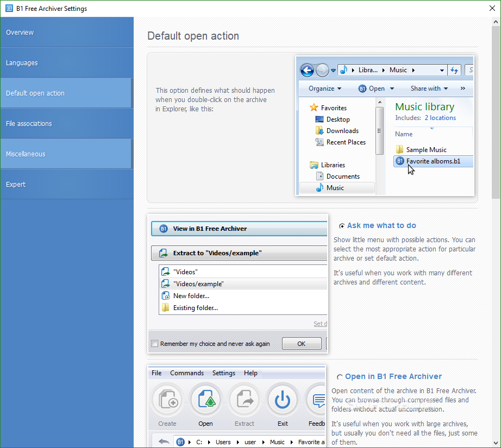Click Explorer Forward arrow button

(322, 70)
